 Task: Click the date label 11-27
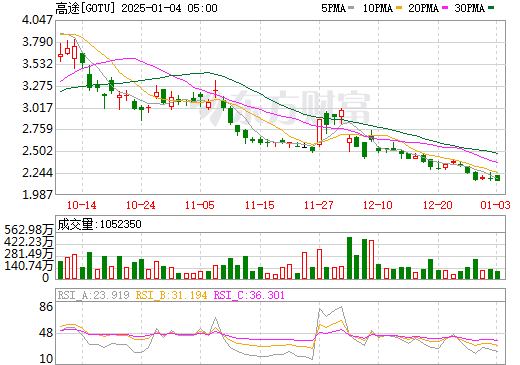(x=319, y=205)
